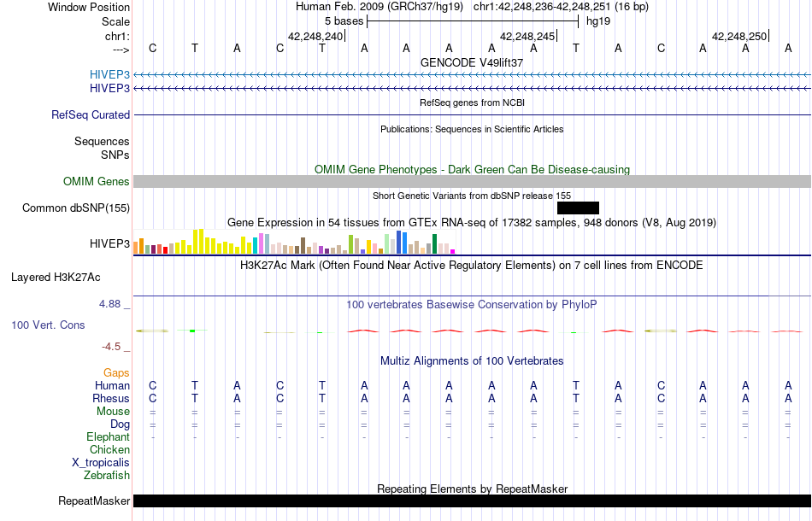Click the black HIVEP3 label beside GTEx chart
This screenshot has height=521, width=812.
pos(109,243)
